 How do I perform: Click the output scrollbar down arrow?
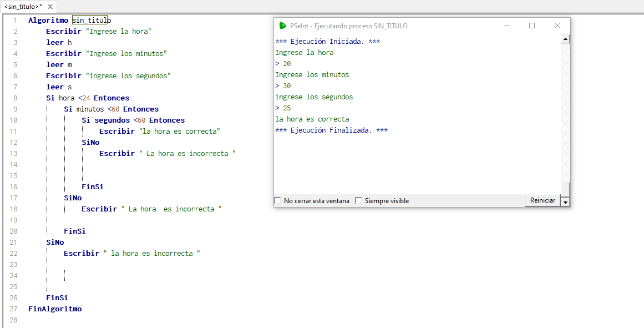click(565, 202)
